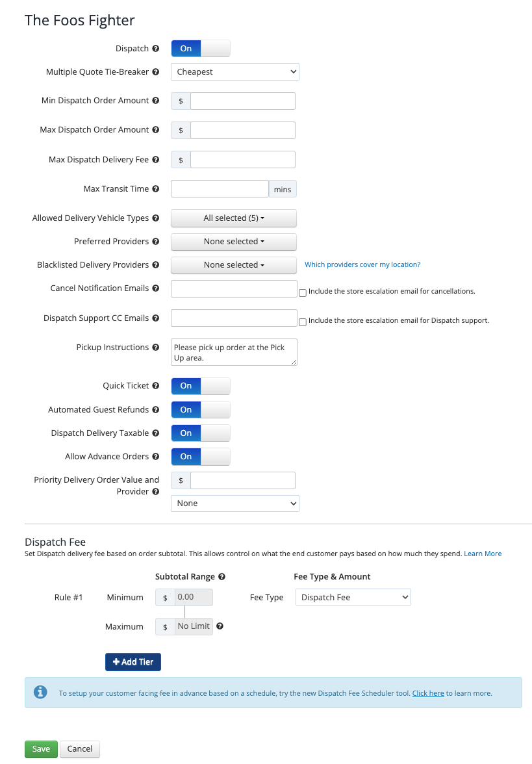Screen dimensions: 532x764
Task: Expand the Allowed Delivery Vehicle Types selector
Action: click(233, 218)
